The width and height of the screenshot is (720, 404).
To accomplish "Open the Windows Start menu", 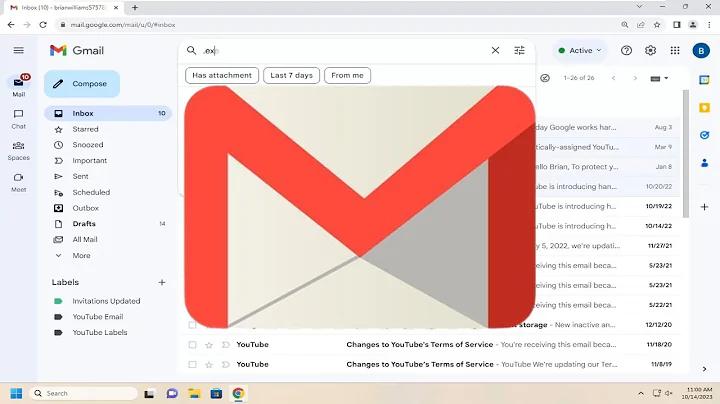I will tap(16, 393).
